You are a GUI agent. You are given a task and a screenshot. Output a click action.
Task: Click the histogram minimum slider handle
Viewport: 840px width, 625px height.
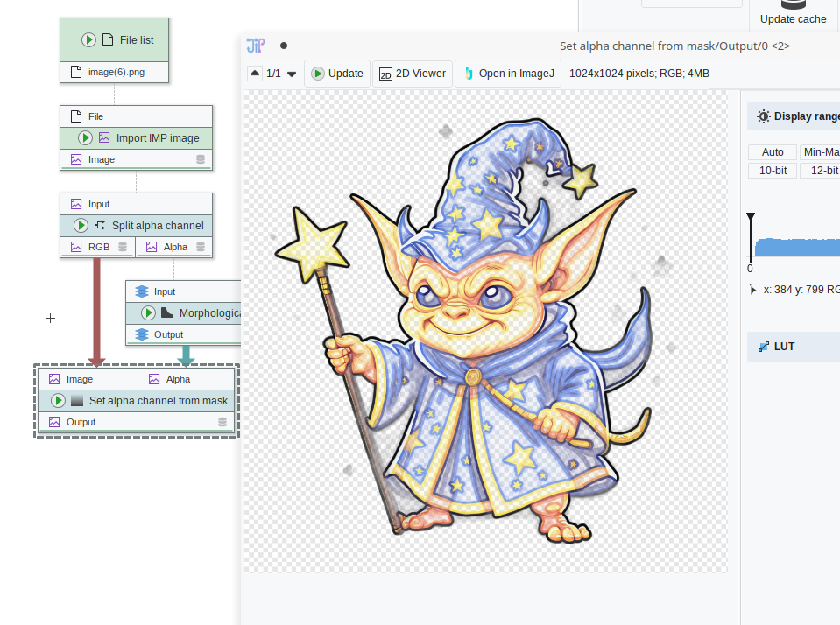(x=751, y=218)
